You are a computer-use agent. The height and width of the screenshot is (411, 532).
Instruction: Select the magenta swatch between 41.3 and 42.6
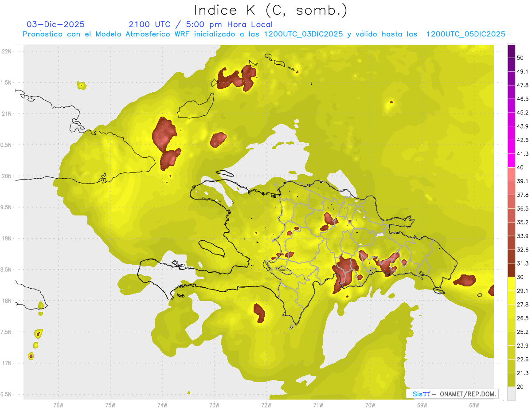click(511, 147)
